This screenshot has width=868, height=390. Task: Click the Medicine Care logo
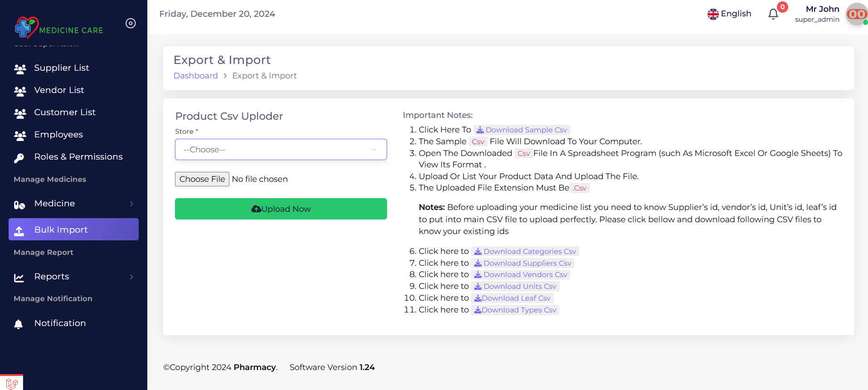pyautogui.click(x=59, y=28)
